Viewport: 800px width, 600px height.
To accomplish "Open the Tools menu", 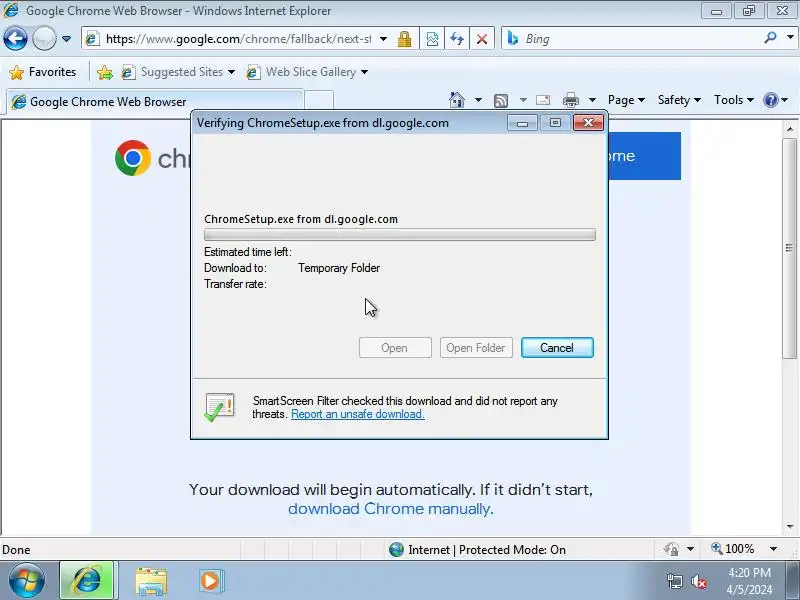I will click(x=734, y=100).
